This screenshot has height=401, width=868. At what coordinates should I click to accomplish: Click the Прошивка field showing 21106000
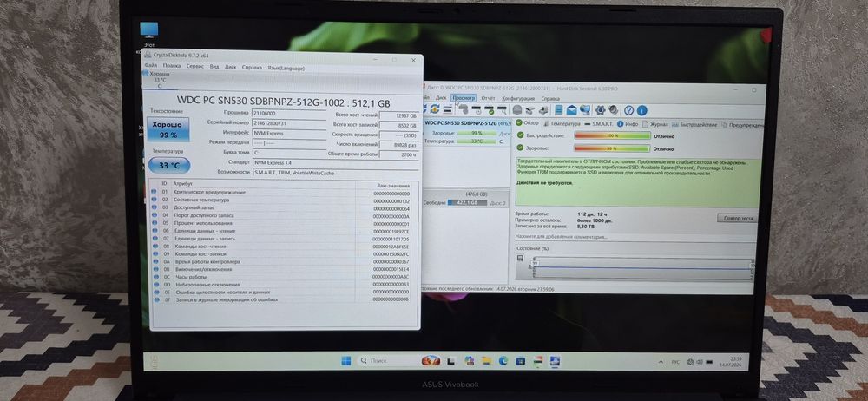tap(289, 113)
